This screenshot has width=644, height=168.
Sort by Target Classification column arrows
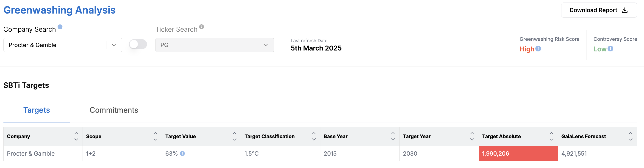pos(314,137)
